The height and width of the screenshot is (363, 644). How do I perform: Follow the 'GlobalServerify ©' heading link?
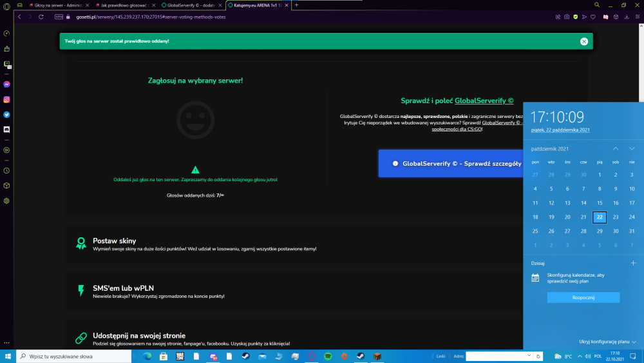[x=484, y=101]
